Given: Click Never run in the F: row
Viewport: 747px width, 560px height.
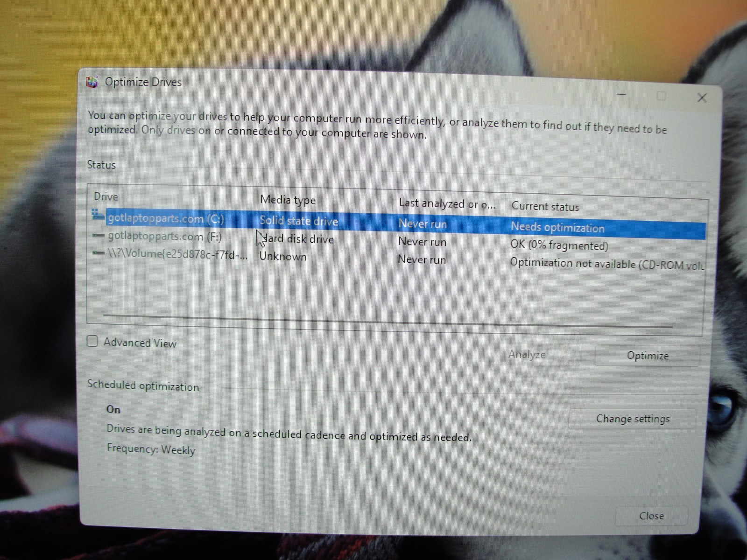Looking at the screenshot, I should tap(422, 242).
